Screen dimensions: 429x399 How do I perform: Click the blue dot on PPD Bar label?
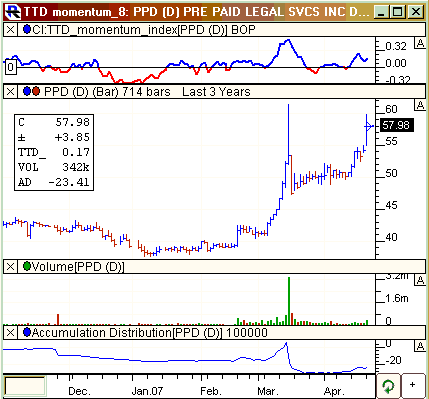tap(27, 91)
